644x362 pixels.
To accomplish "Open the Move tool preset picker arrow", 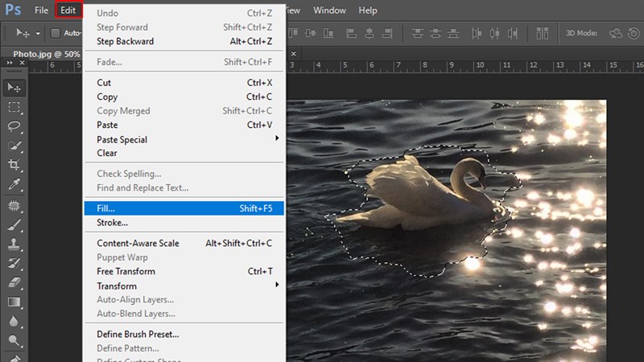I will coord(38,33).
